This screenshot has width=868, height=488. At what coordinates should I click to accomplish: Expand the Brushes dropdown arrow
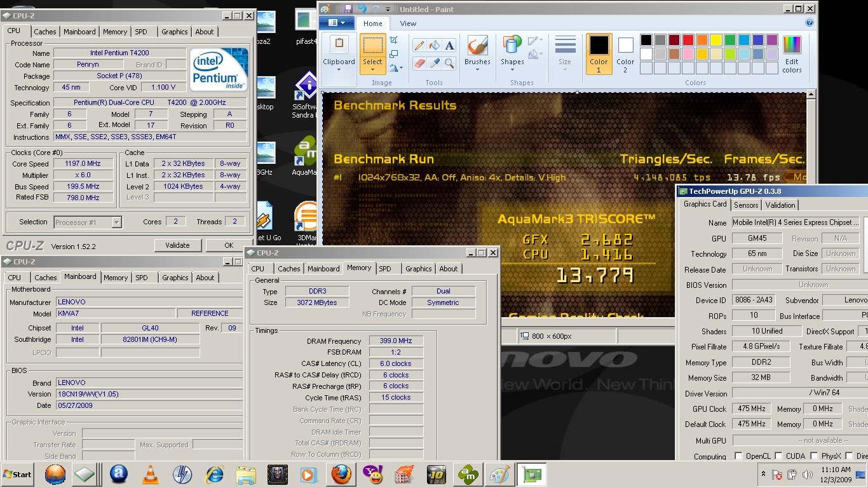tap(477, 70)
